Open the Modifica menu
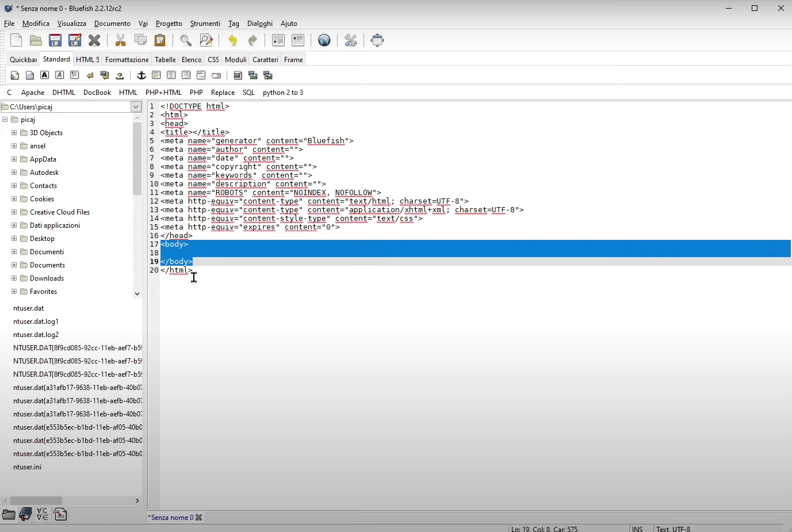The image size is (792, 532). pos(36,24)
